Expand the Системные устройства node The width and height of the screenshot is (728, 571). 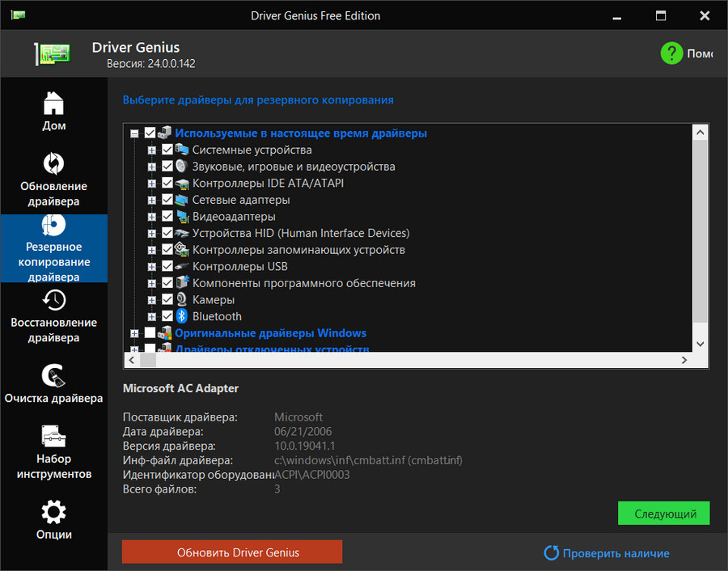point(151,150)
